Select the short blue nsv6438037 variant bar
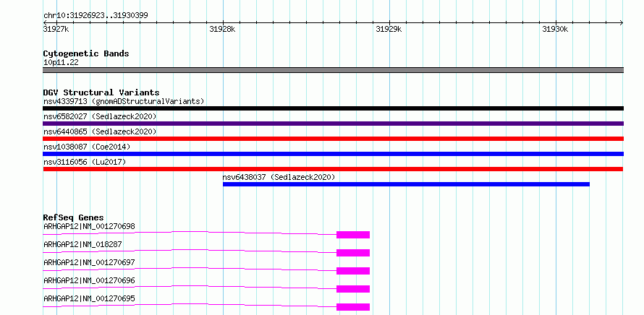 pos(406,184)
